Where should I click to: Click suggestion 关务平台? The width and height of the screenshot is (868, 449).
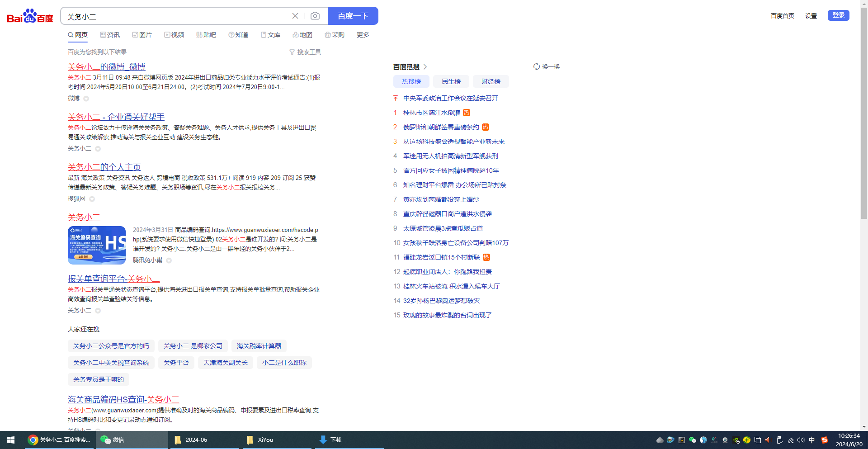176,363
